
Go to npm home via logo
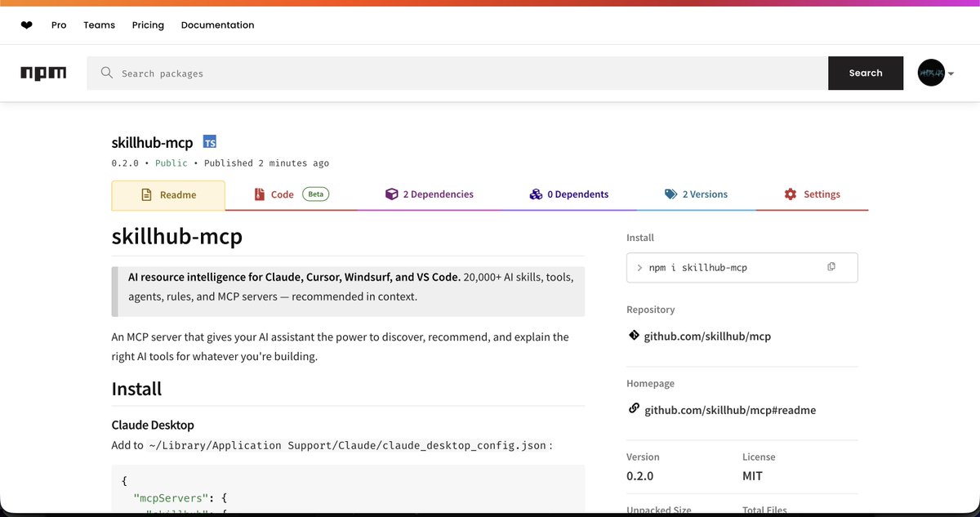(x=43, y=74)
